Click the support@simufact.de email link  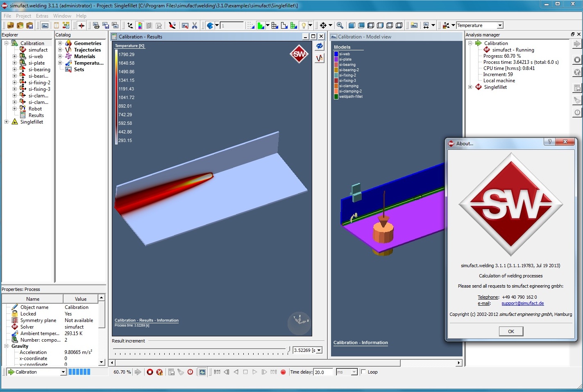click(x=522, y=303)
